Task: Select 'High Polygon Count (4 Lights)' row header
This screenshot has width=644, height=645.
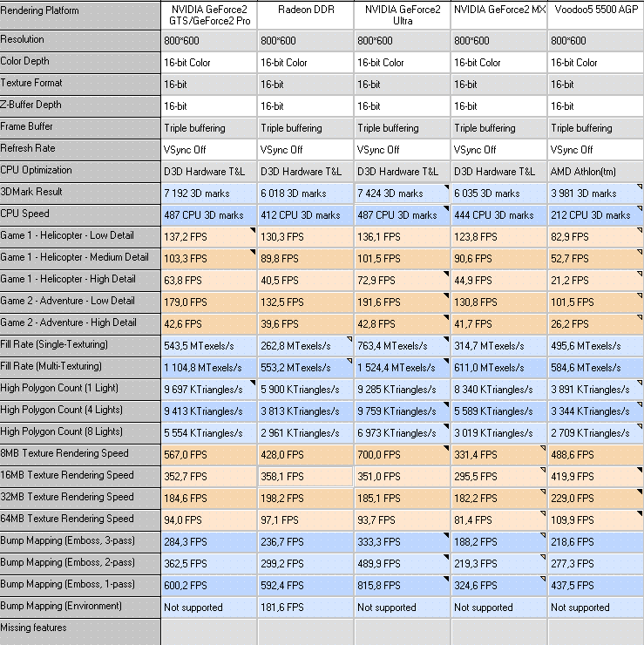Action: [x=80, y=411]
